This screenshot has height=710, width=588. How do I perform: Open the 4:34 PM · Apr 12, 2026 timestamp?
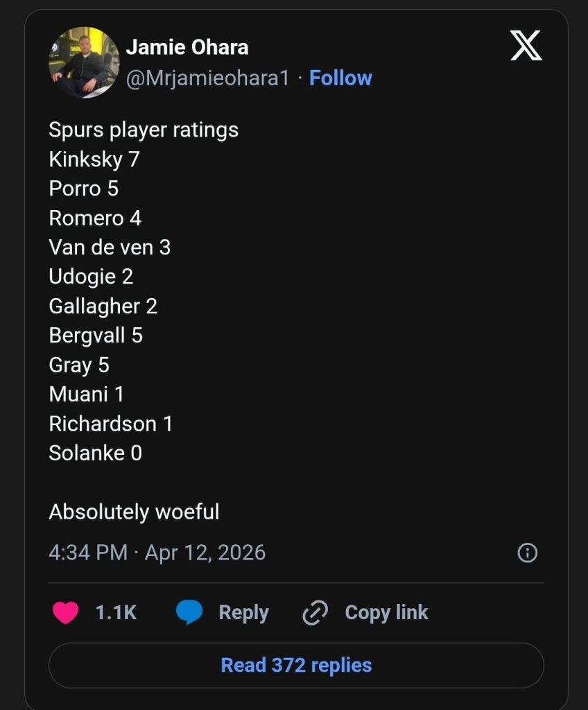tap(157, 553)
